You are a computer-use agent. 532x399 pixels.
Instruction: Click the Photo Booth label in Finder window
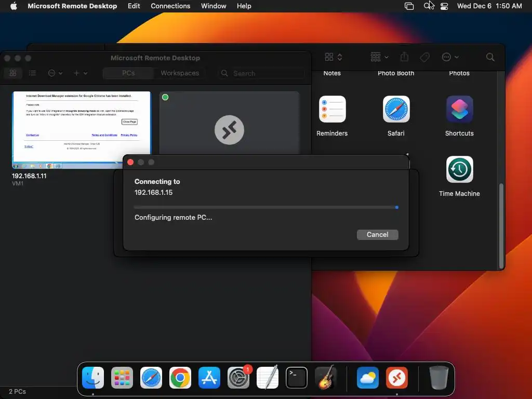(x=396, y=73)
